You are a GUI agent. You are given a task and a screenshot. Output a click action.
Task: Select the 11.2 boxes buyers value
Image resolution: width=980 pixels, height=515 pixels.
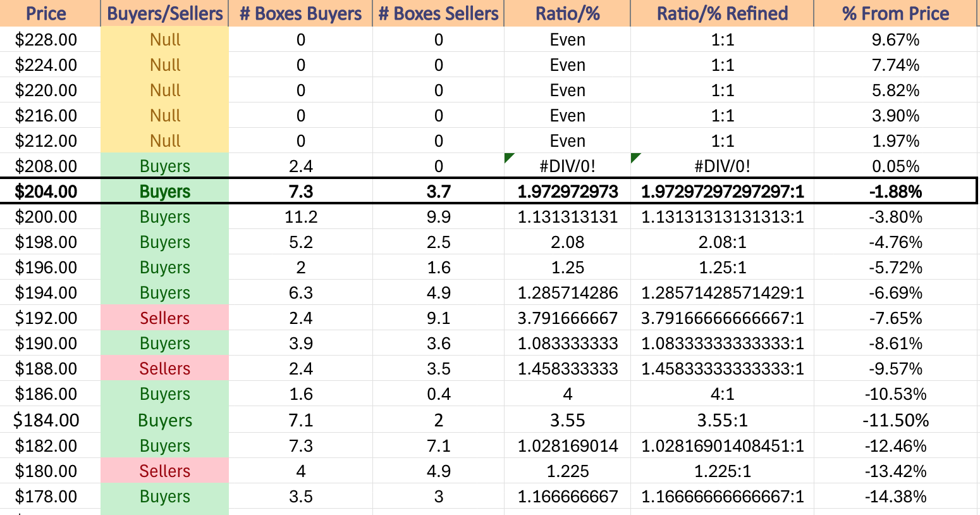(x=300, y=216)
